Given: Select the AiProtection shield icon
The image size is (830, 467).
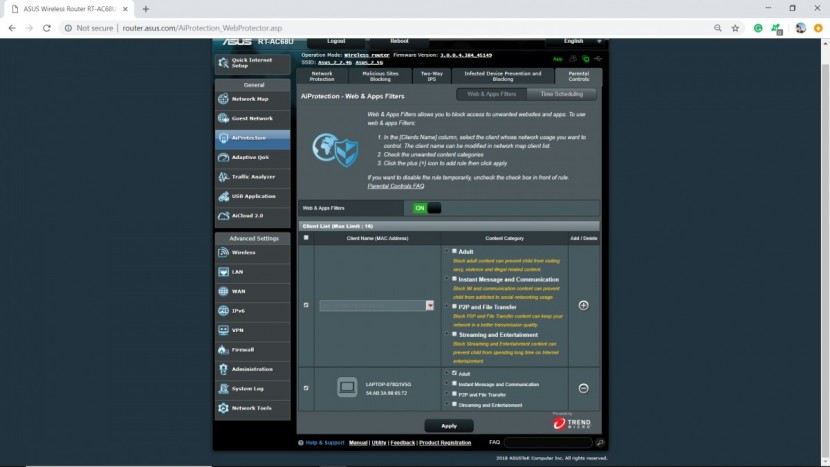Looking at the screenshot, I should click(223, 138).
